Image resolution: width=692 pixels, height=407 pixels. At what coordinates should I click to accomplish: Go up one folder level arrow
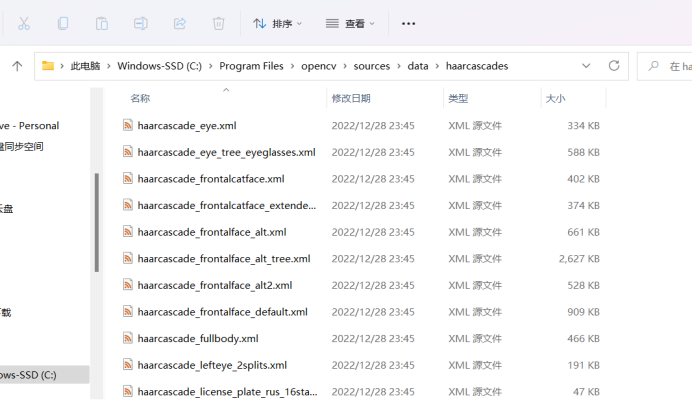pyautogui.click(x=17, y=66)
